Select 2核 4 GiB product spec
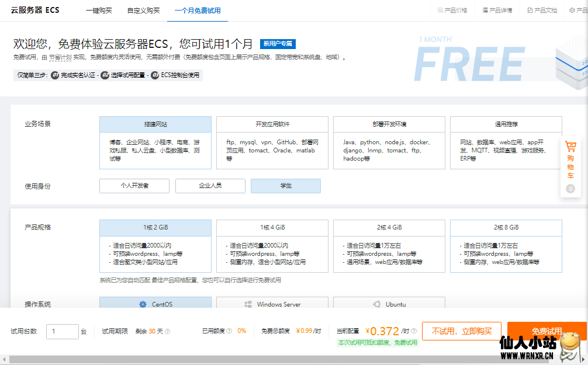The height and width of the screenshot is (365, 588). pyautogui.click(x=389, y=246)
